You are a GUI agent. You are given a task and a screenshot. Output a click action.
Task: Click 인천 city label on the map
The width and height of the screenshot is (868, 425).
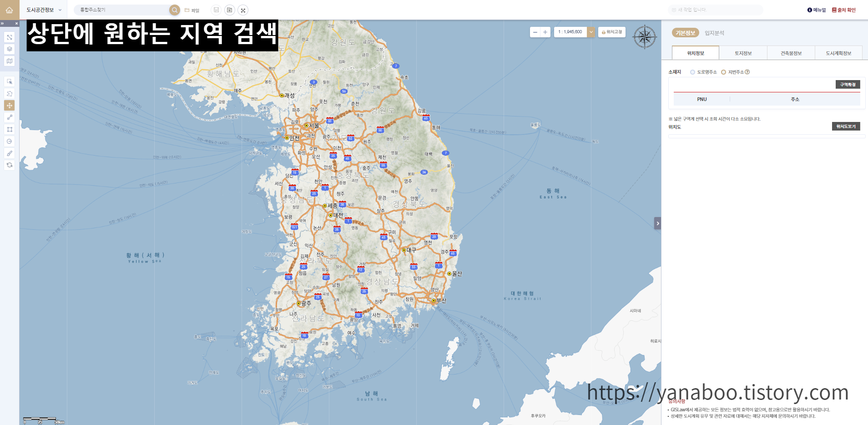point(294,138)
